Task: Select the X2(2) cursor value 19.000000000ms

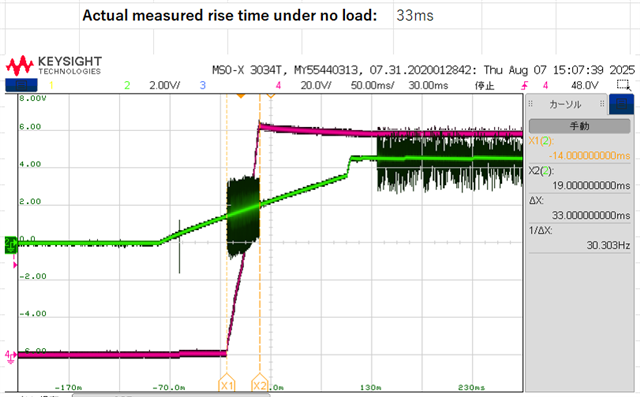Action: (591, 185)
